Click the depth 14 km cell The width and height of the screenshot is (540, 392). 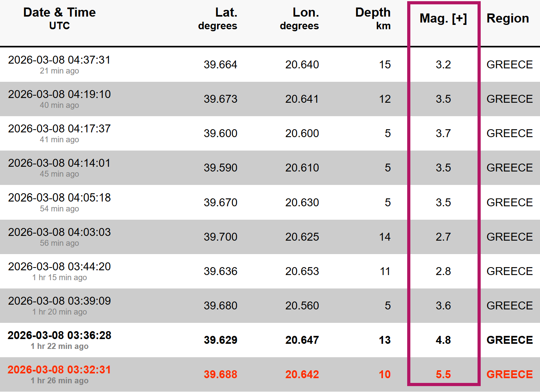(385, 237)
